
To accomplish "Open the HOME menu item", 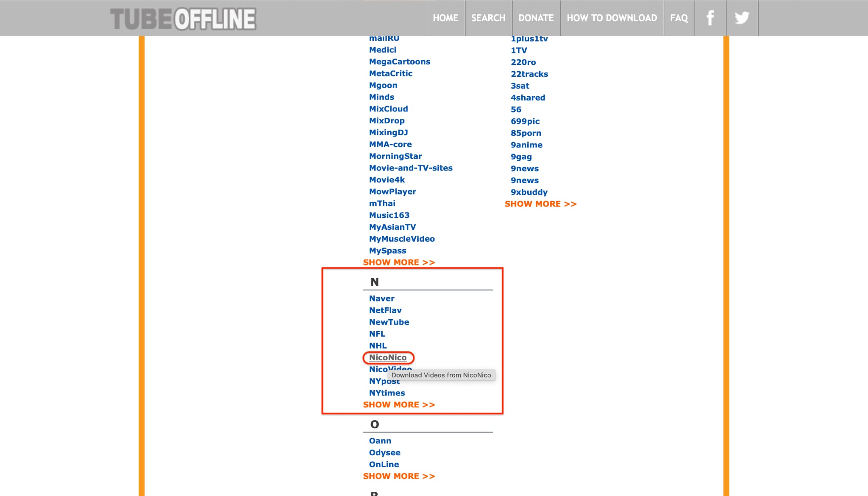I will click(445, 18).
